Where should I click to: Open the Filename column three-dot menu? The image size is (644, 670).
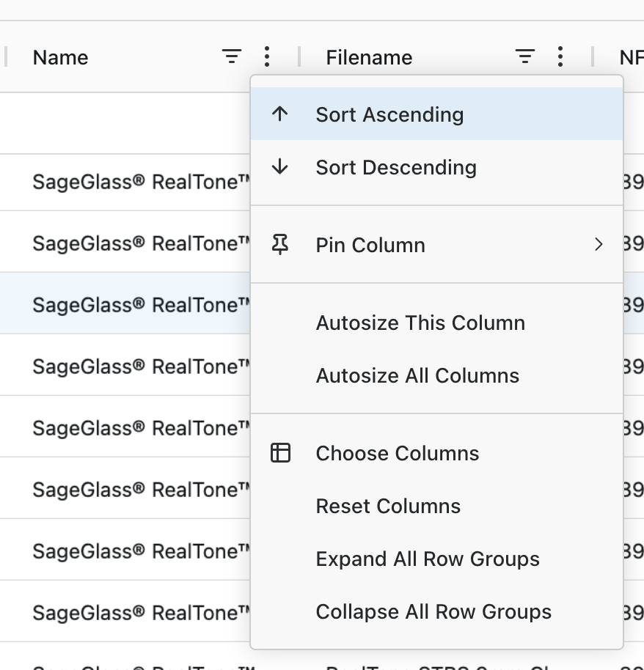[560, 56]
